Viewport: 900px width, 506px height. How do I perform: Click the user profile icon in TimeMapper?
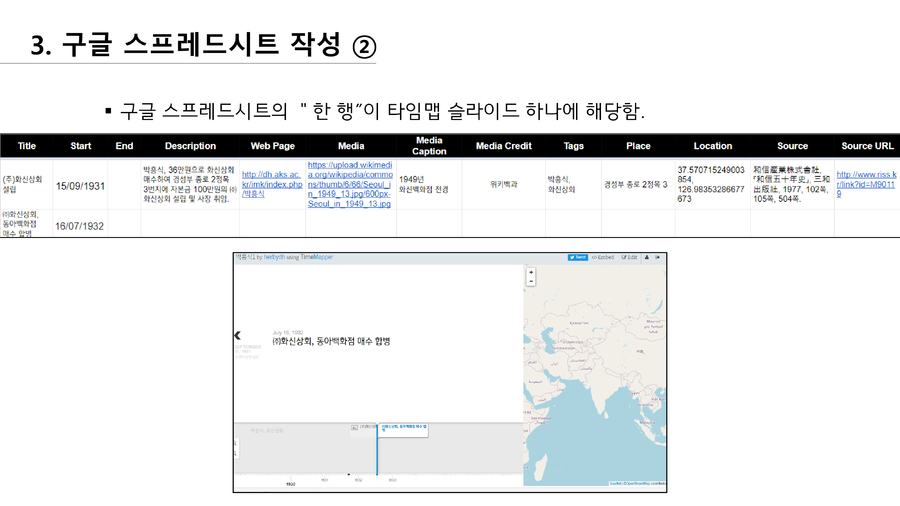[x=647, y=257]
